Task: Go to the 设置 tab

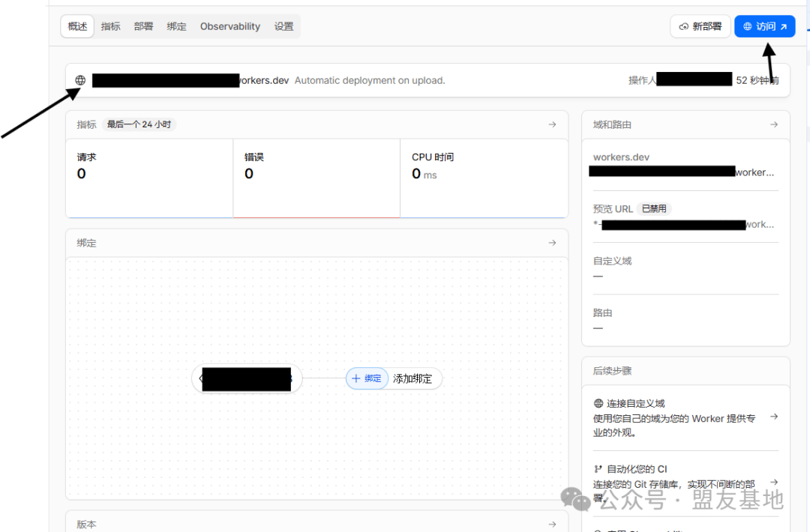Action: [x=283, y=26]
